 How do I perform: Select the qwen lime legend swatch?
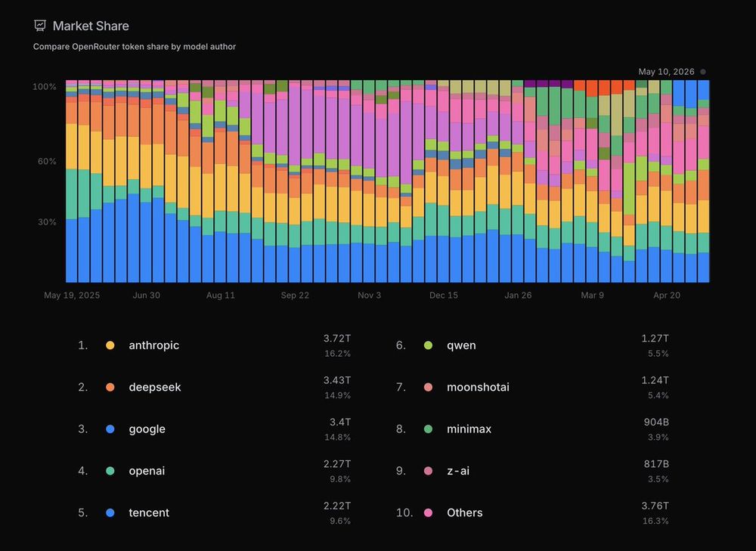pos(428,345)
